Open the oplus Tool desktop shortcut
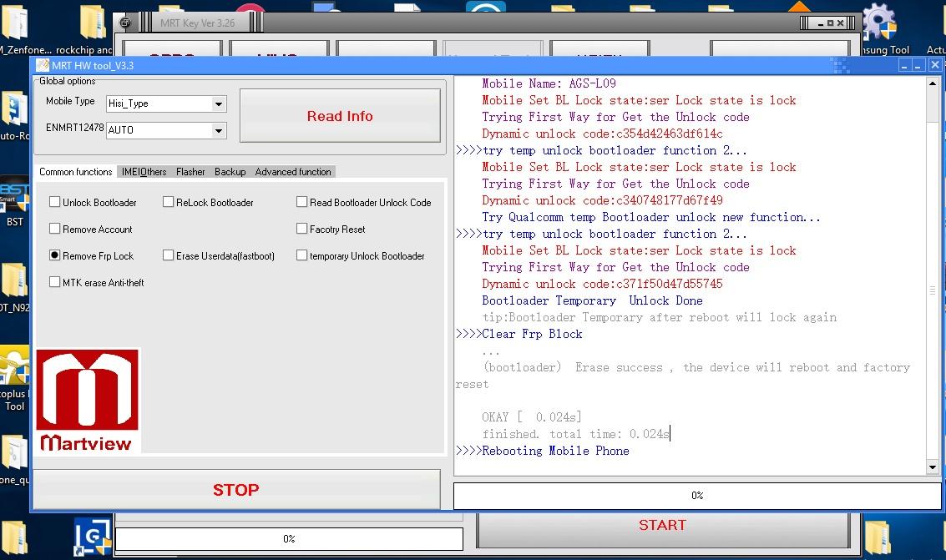Screen dimensions: 946x560 pyautogui.click(x=14, y=365)
